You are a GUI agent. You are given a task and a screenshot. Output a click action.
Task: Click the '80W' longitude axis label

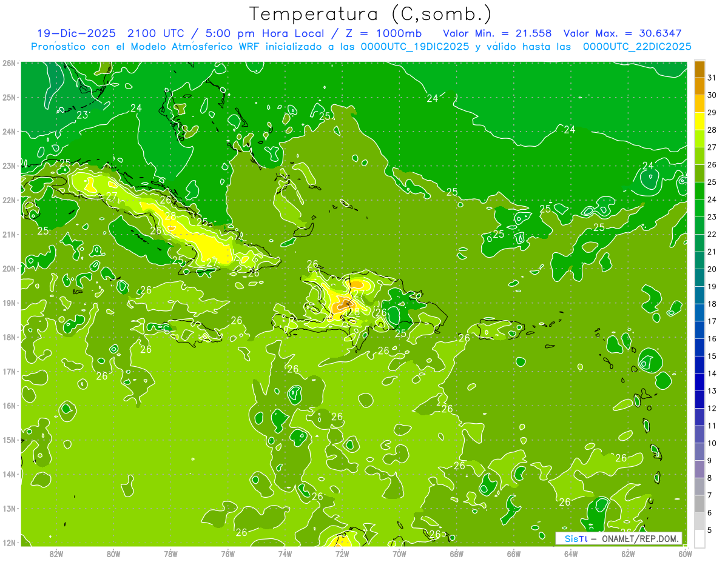click(x=113, y=554)
